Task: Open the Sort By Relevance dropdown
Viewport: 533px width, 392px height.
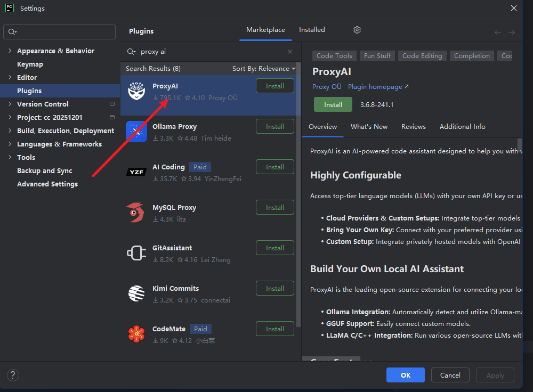Action: click(264, 69)
